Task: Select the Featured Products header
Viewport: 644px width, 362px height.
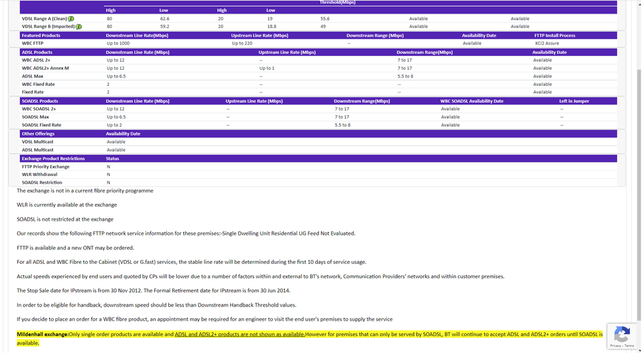Action: [41, 35]
